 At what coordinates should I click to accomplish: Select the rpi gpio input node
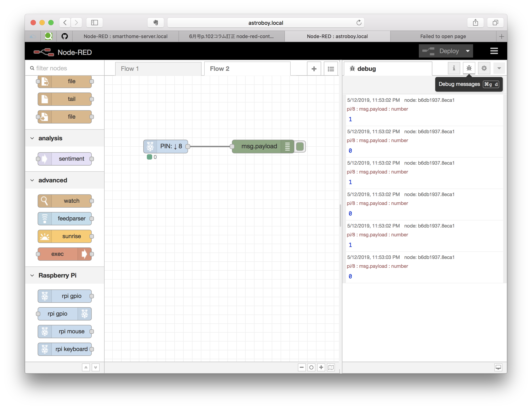[64, 296]
